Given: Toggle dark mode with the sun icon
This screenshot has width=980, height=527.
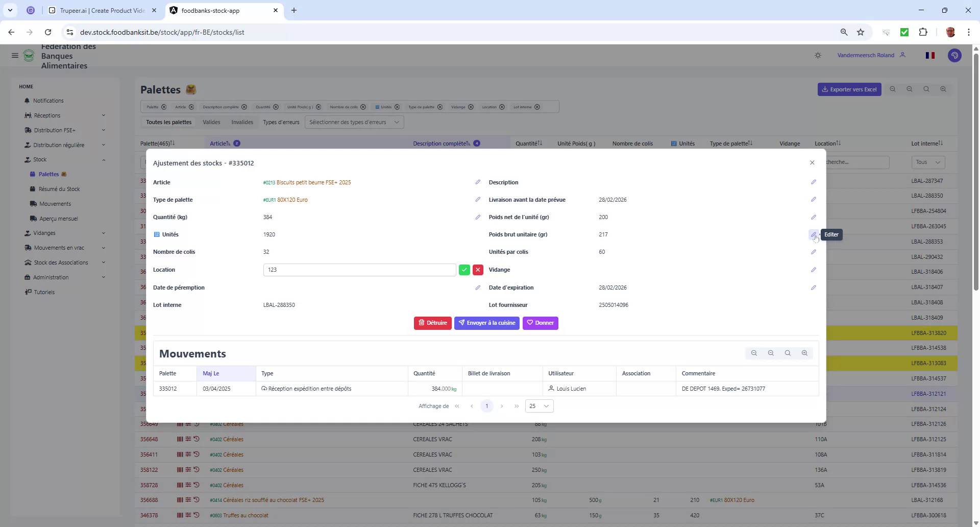Looking at the screenshot, I should click(818, 55).
